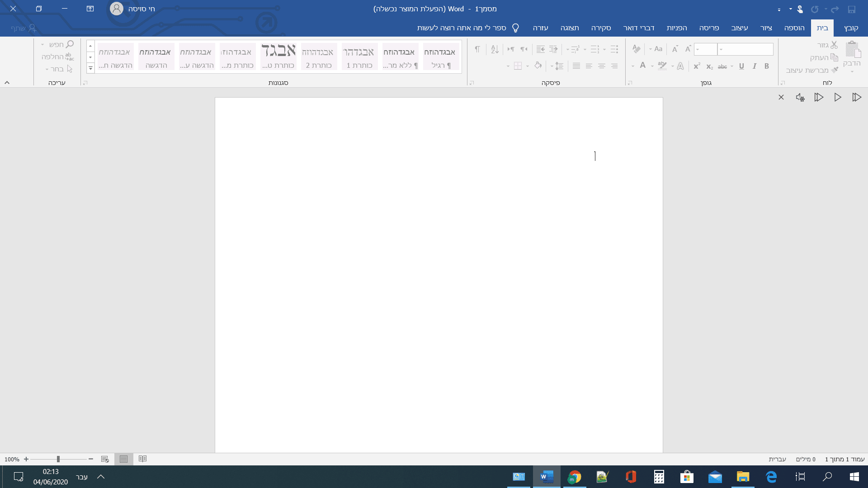Viewport: 868px width, 488px height.
Task: Click the superscript icon
Action: click(697, 66)
